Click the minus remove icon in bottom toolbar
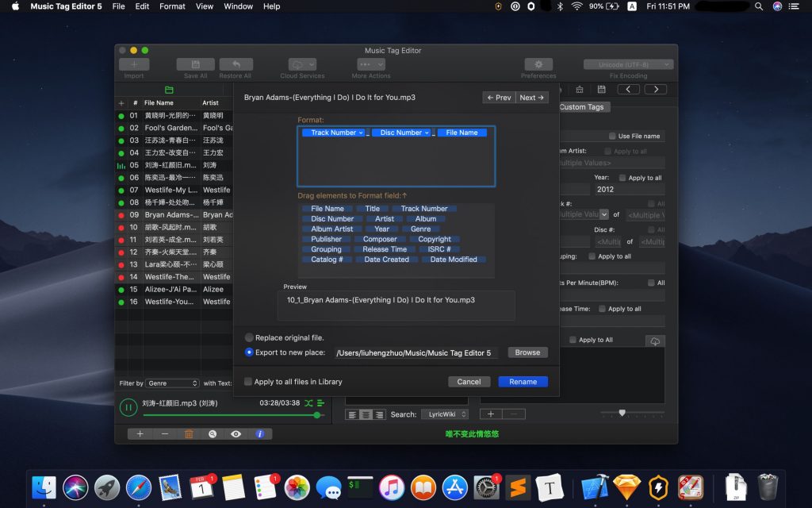Image resolution: width=812 pixels, height=508 pixels. (165, 434)
